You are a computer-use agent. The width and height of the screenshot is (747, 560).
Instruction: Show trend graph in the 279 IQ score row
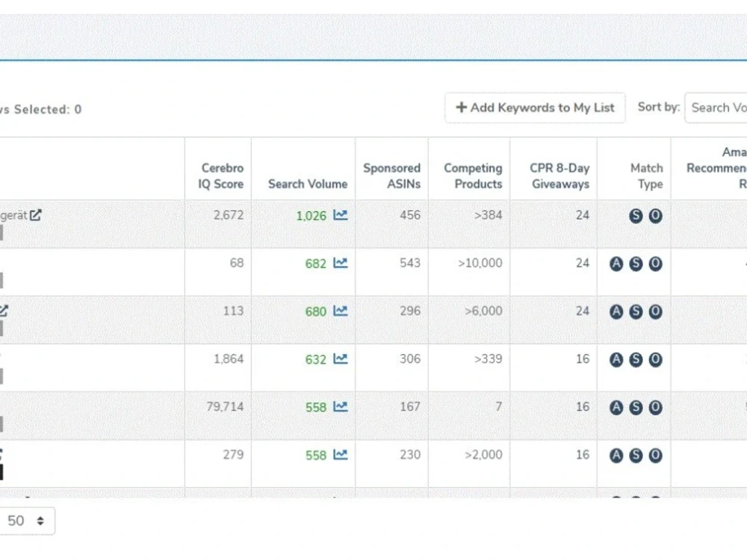point(340,455)
